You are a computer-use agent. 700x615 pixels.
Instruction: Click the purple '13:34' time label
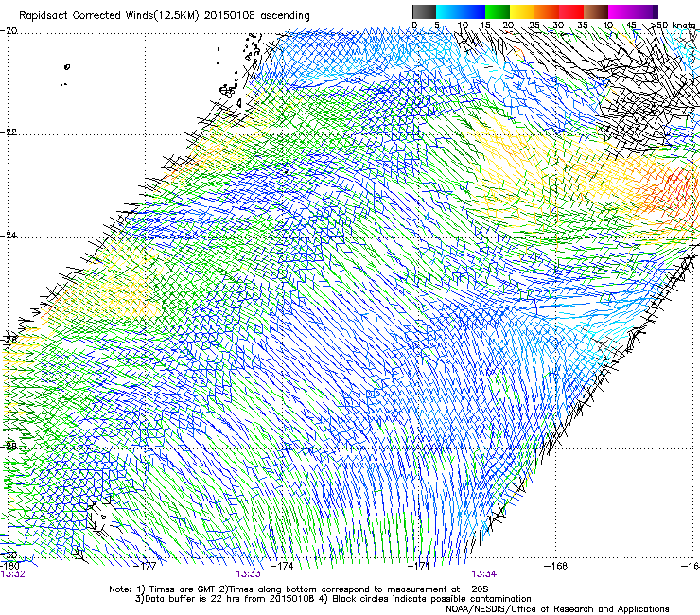(484, 574)
